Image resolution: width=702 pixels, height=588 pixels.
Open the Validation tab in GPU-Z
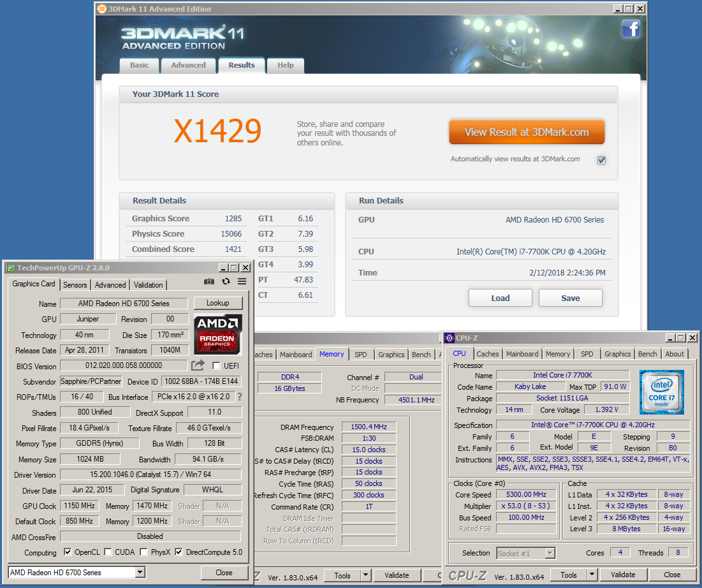(148, 285)
